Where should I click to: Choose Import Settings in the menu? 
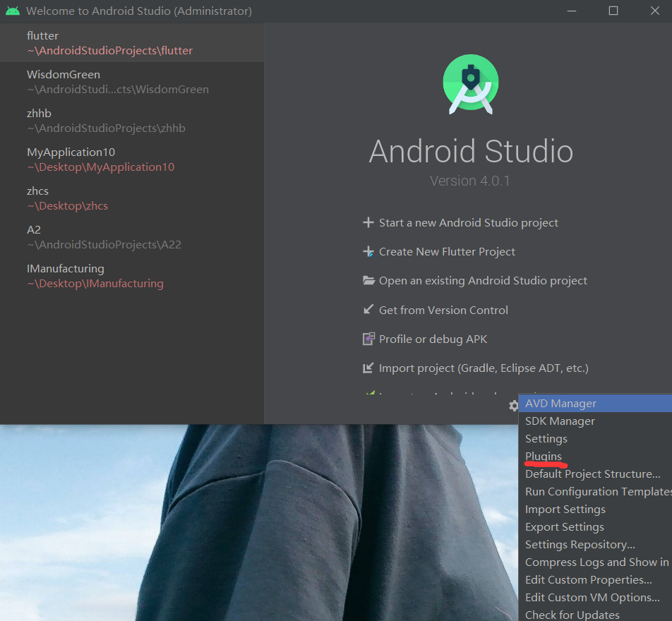point(595,509)
